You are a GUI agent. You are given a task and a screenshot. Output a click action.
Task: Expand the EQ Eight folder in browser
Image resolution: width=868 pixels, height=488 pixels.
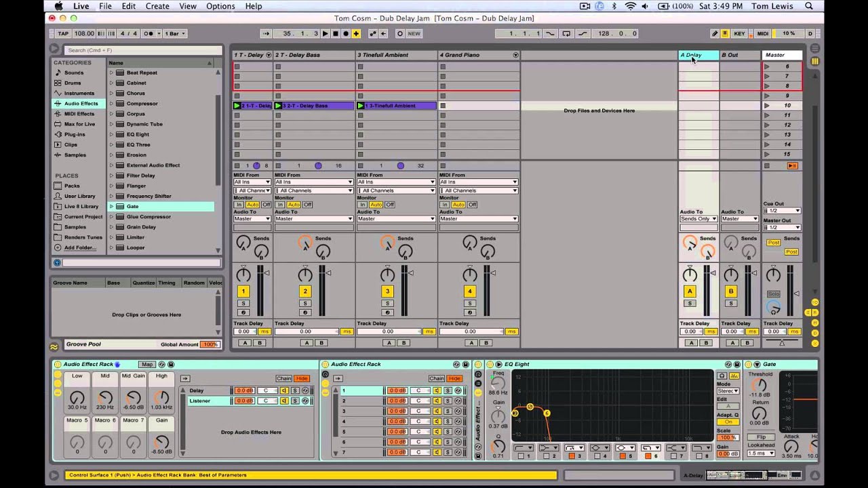point(111,134)
